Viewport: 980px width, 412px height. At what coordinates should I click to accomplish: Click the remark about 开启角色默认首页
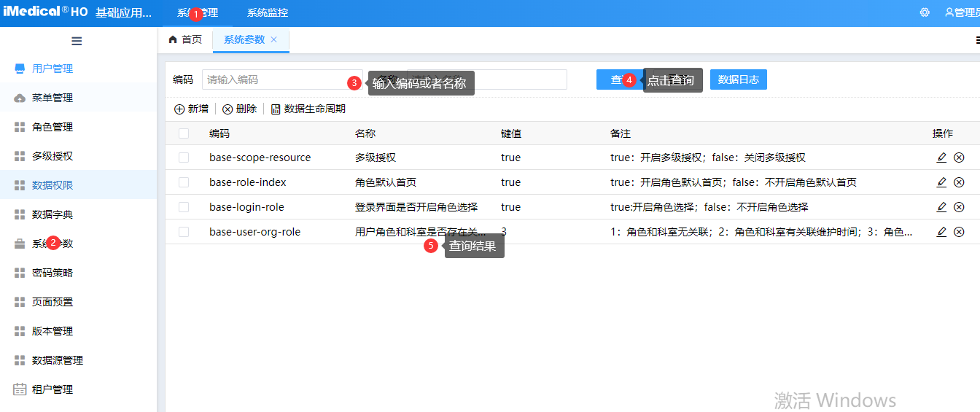734,182
